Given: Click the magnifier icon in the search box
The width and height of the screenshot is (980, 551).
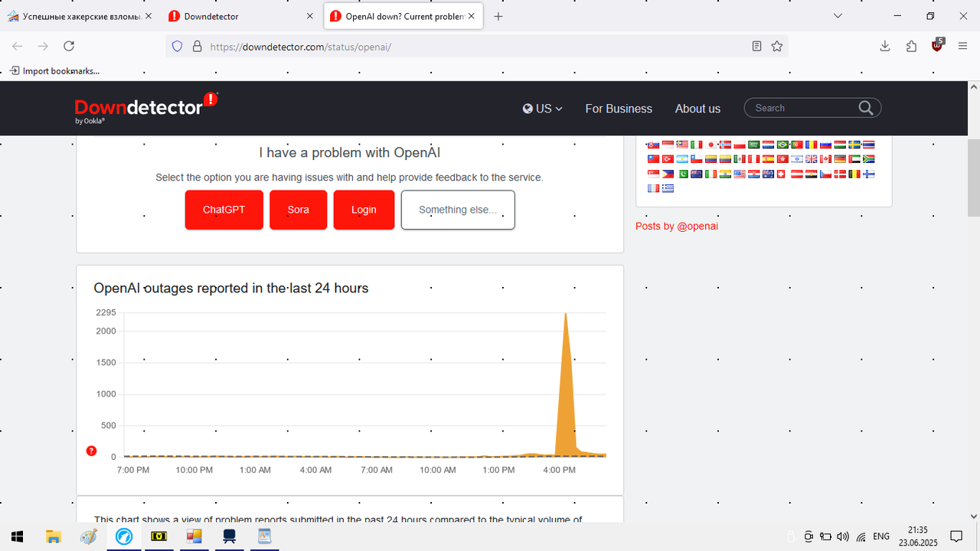Looking at the screenshot, I should [x=866, y=108].
